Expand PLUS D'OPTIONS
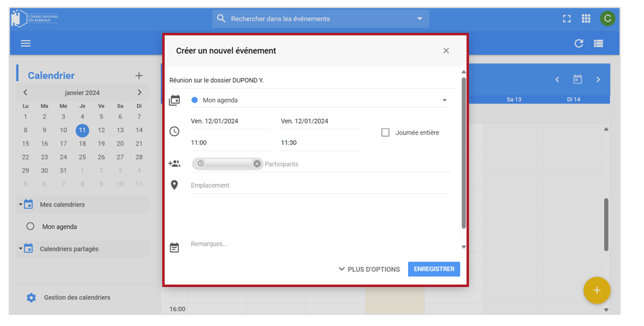Image resolution: width=644 pixels, height=326 pixels. point(369,269)
